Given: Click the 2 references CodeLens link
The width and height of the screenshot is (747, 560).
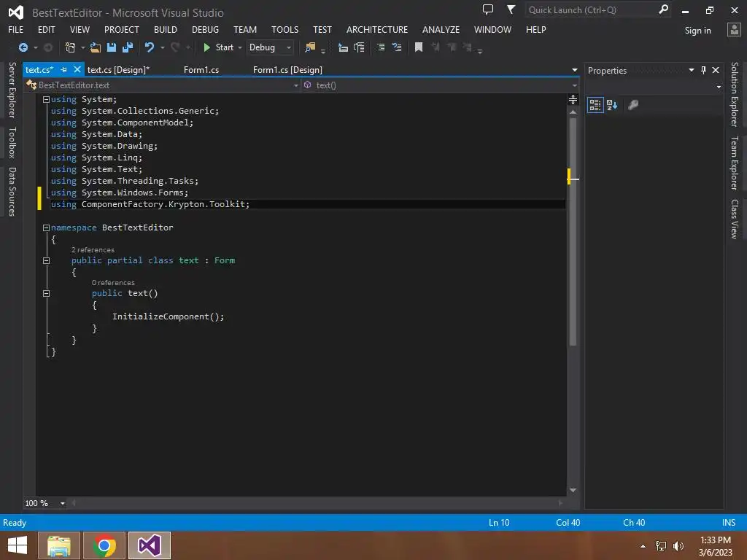Looking at the screenshot, I should (x=93, y=249).
